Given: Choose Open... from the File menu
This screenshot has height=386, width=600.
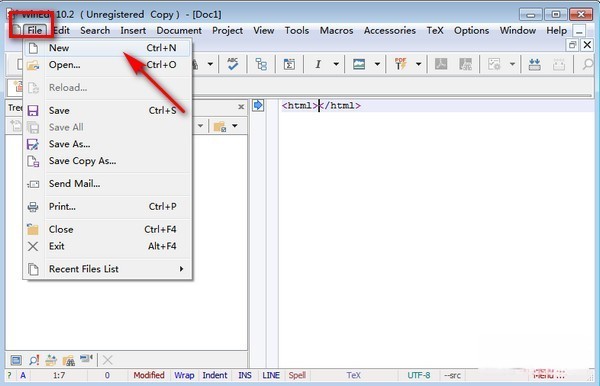Looking at the screenshot, I should tap(107, 65).
